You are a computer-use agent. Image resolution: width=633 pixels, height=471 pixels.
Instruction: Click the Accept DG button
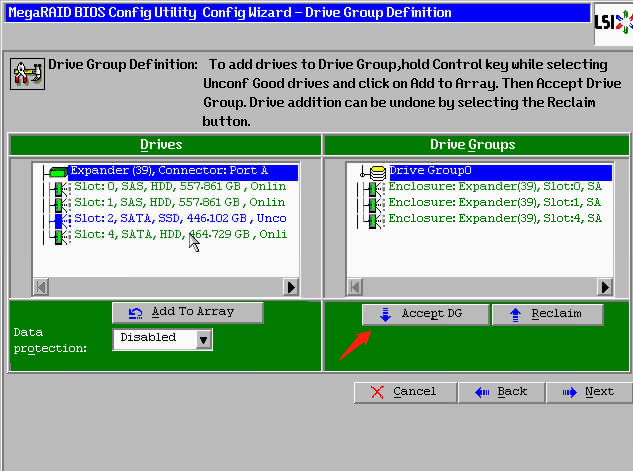(425, 314)
